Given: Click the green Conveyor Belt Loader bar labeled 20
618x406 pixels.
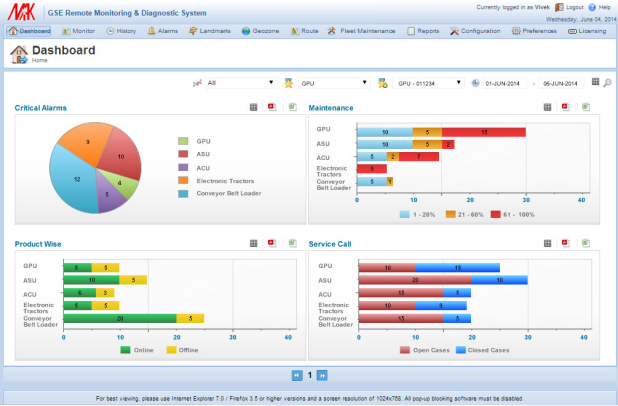Looking at the screenshot, I should pyautogui.click(x=120, y=318).
